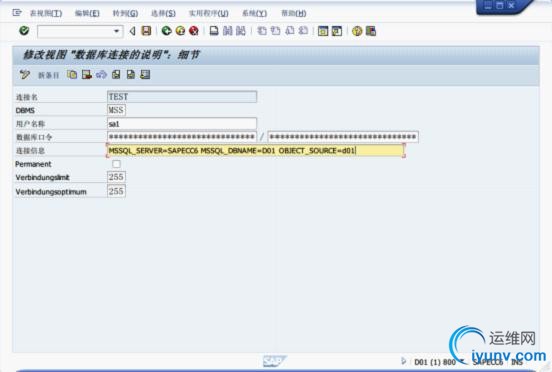This screenshot has height=372, width=552.
Task: Click the password confirmation field after slash
Action: click(x=343, y=137)
